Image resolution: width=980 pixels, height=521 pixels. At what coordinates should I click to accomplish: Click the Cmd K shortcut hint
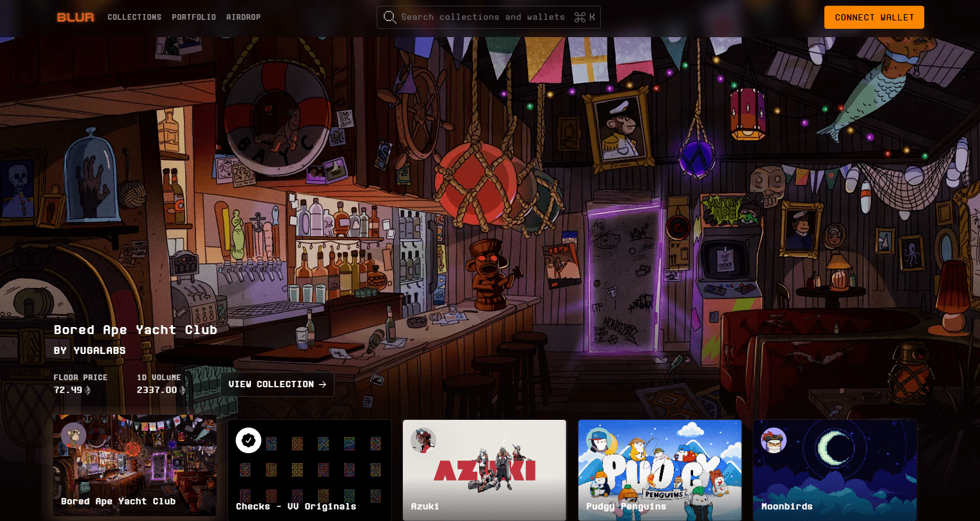[x=585, y=17]
